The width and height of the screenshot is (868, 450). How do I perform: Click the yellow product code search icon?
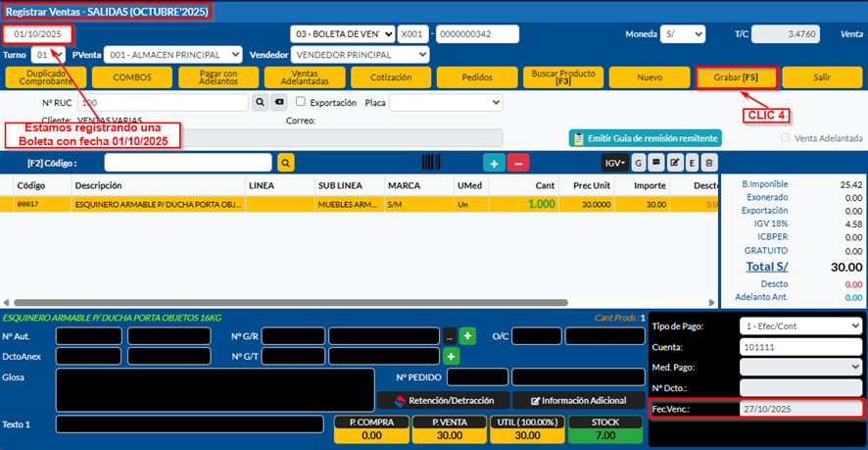click(x=285, y=163)
